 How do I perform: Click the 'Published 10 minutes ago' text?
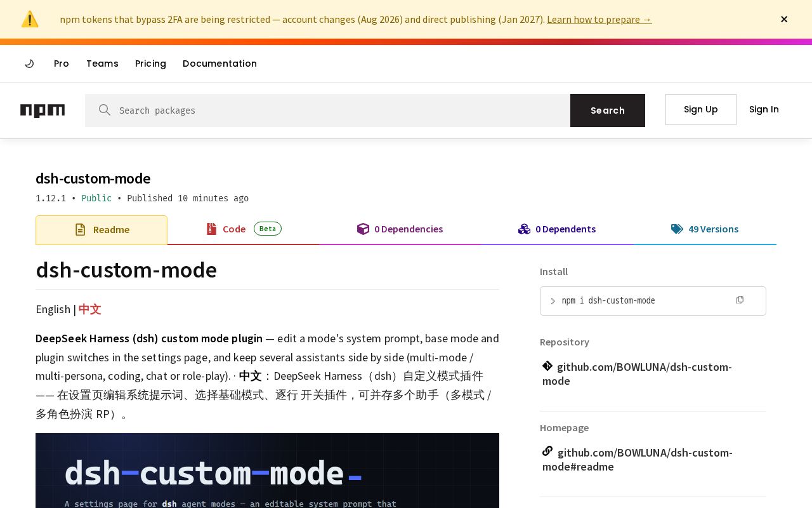[188, 198]
